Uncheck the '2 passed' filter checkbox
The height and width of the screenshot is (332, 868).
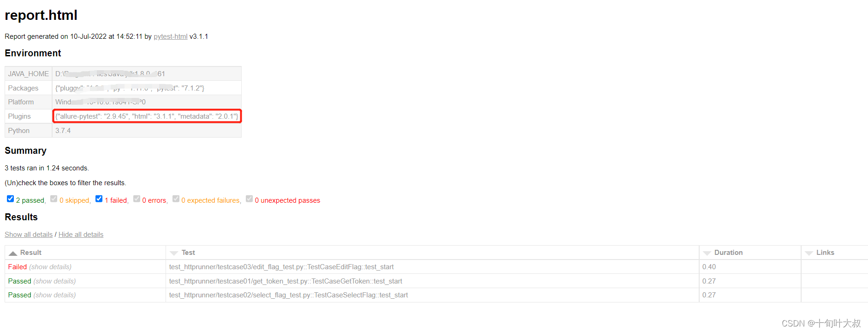(x=10, y=199)
